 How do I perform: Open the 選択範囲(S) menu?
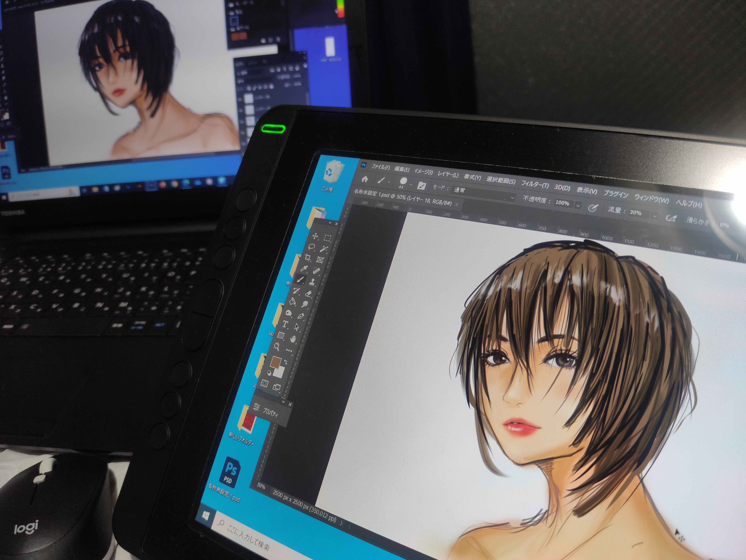click(501, 181)
